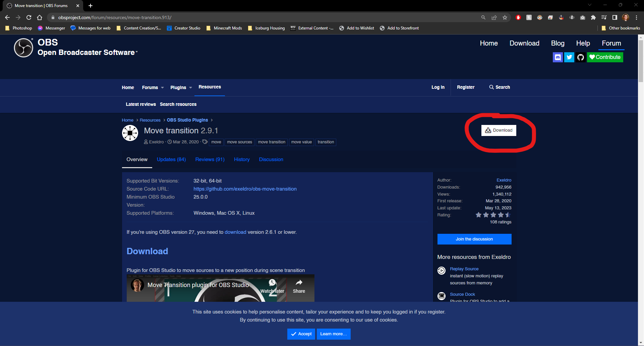The width and height of the screenshot is (644, 346).
Task: Click the Resources breadcrumb link
Action: pyautogui.click(x=150, y=120)
